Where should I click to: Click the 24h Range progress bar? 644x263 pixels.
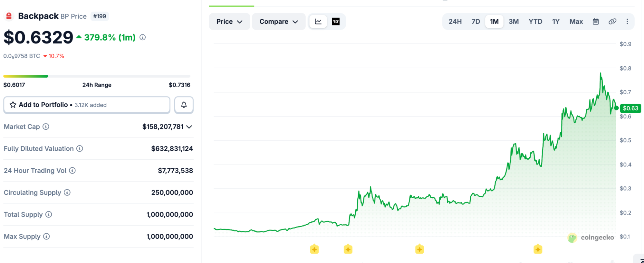[x=97, y=76]
